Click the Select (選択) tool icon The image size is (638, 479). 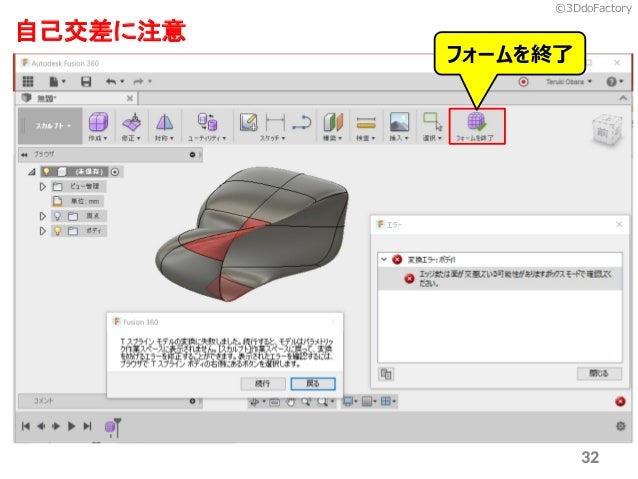[432, 122]
